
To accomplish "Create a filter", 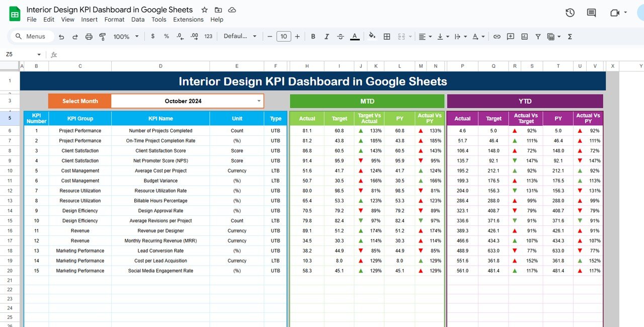I will click(x=538, y=37).
